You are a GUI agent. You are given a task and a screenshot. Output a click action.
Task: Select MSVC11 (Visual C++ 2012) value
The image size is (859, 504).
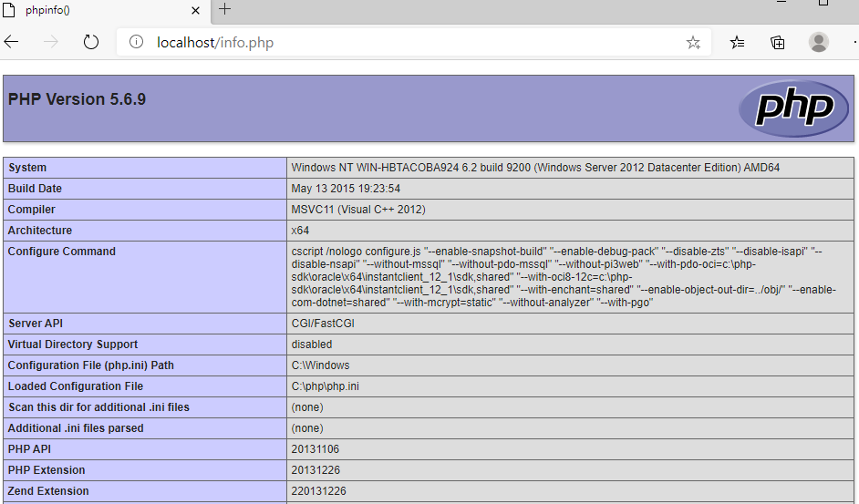[358, 210]
